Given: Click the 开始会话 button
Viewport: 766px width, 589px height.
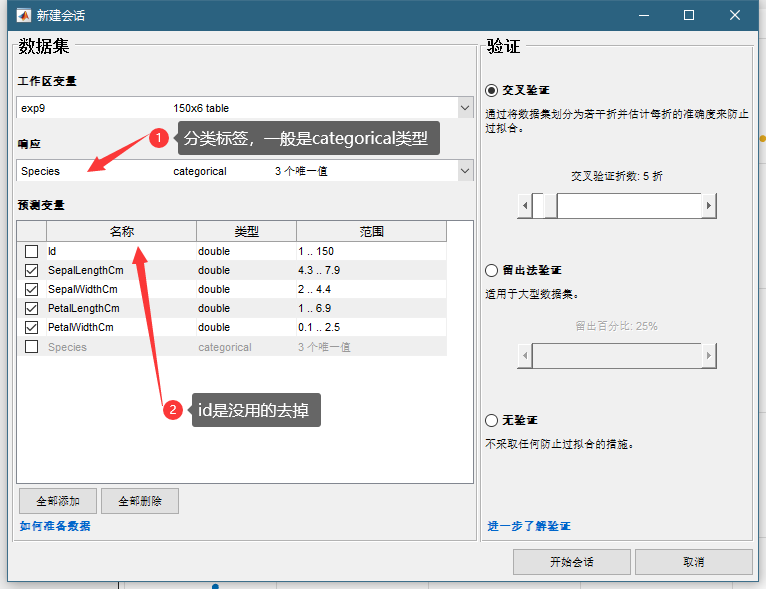Looking at the screenshot, I should tap(571, 562).
